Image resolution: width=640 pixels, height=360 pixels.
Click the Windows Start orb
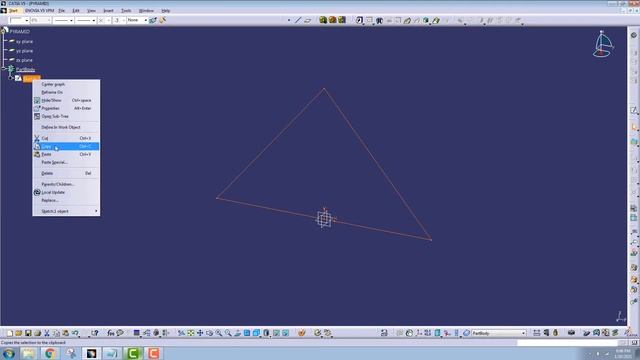8,353
